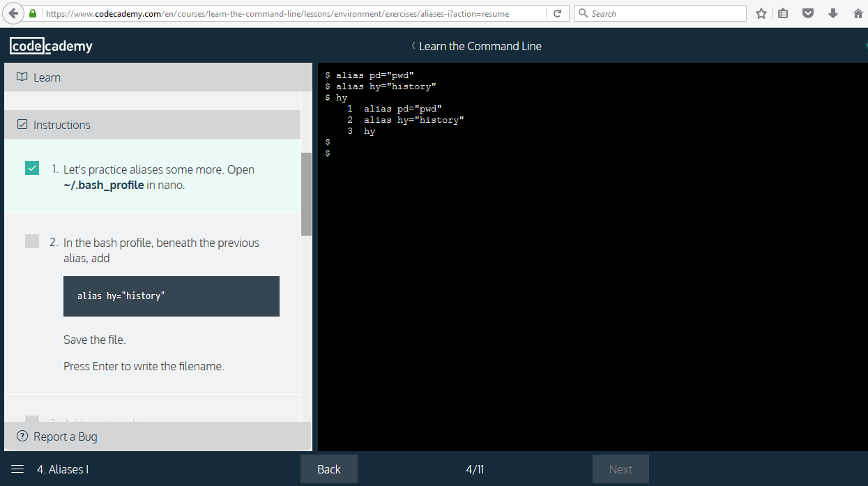The width and height of the screenshot is (868, 486).
Task: Click the browser URL address field
Action: 293,13
